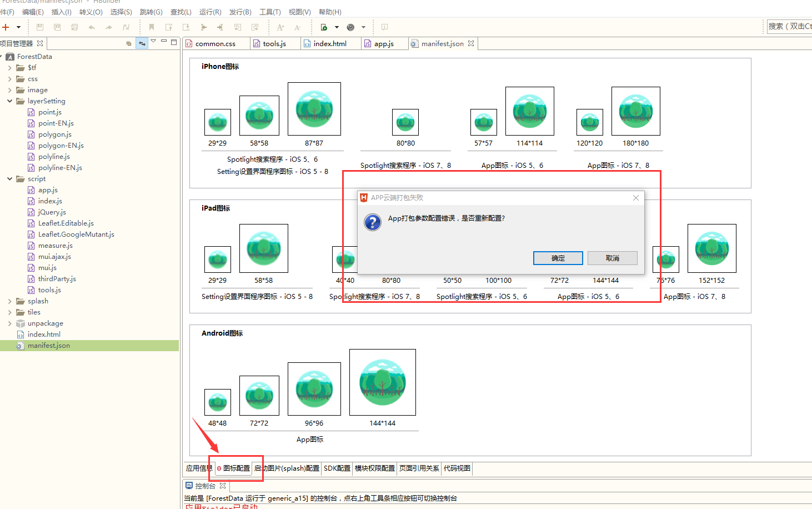Viewport: 812px width, 509px height.
Task: Select mui.ajax.js file
Action: [54, 257]
